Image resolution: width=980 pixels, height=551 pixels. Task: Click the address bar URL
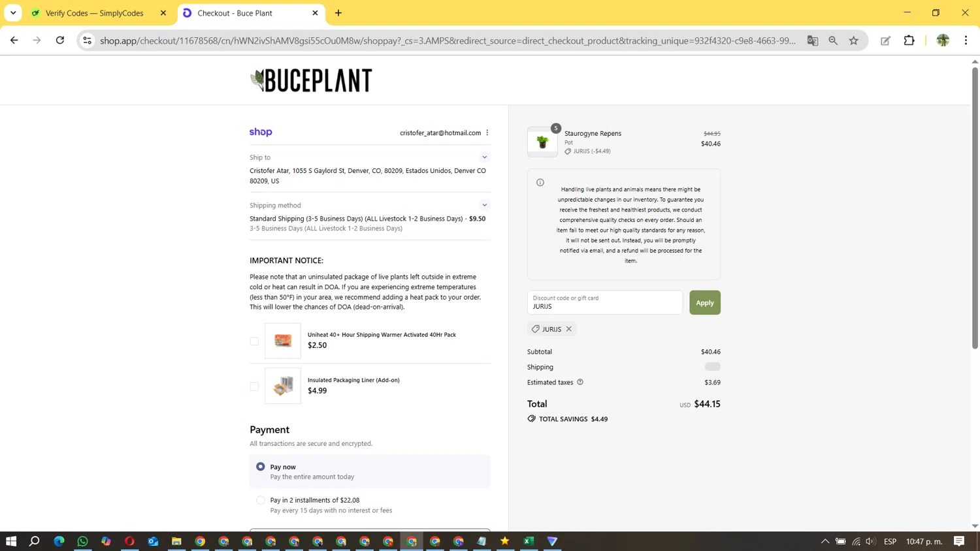(x=448, y=40)
